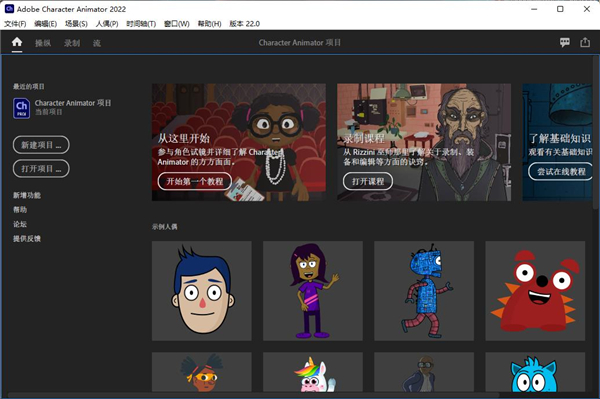Click the 示例人偶 section heading
The image size is (600, 399).
(165, 226)
